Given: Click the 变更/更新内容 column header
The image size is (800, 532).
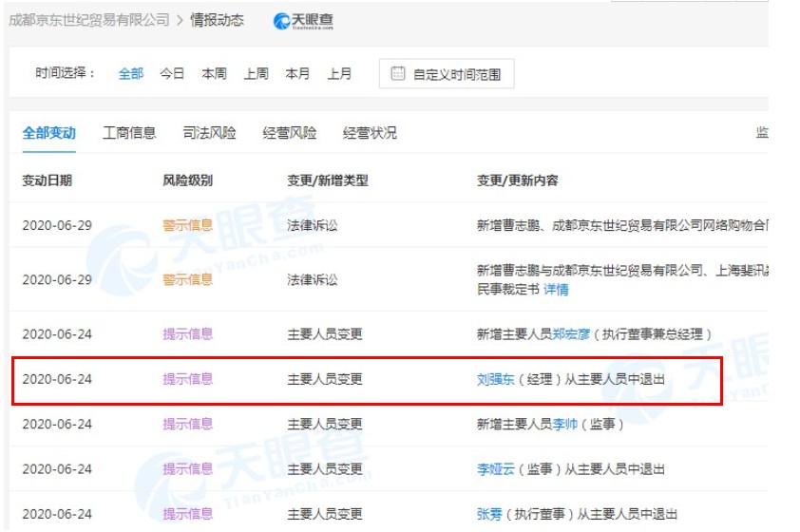Looking at the screenshot, I should click(x=518, y=180).
